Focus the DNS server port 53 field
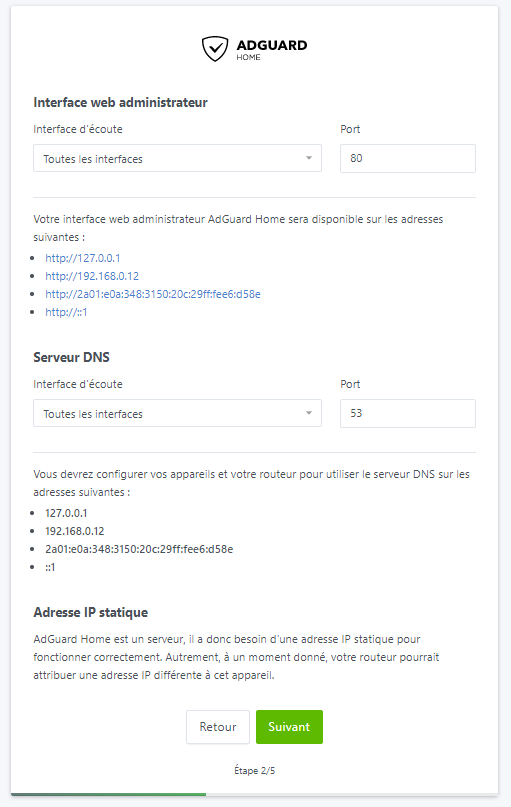 pos(408,413)
